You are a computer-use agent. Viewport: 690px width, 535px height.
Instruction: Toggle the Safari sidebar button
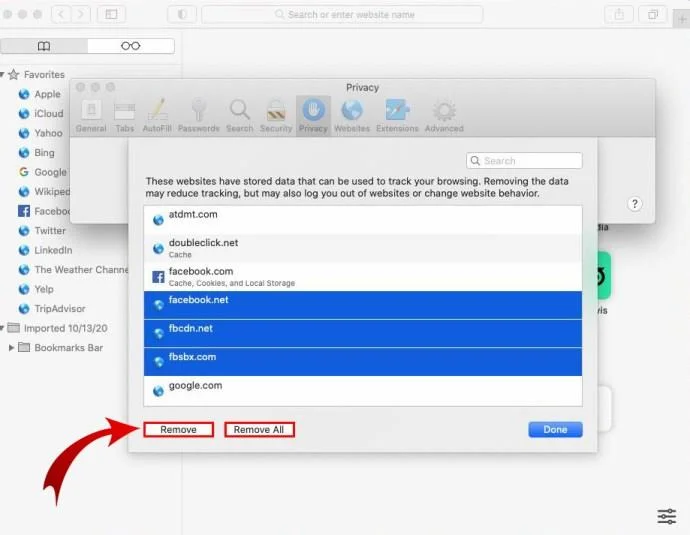[x=111, y=15]
